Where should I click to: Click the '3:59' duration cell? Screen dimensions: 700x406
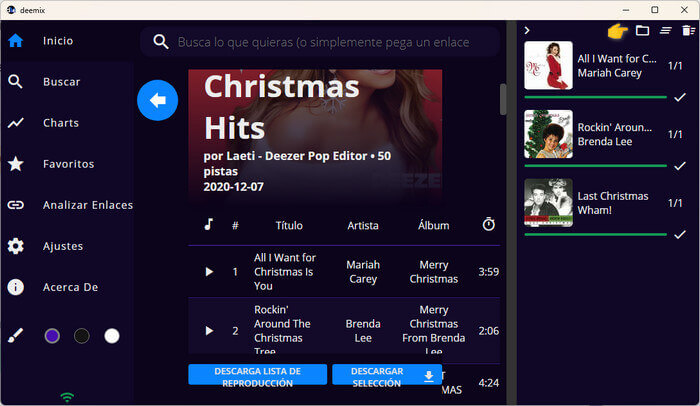[489, 272]
